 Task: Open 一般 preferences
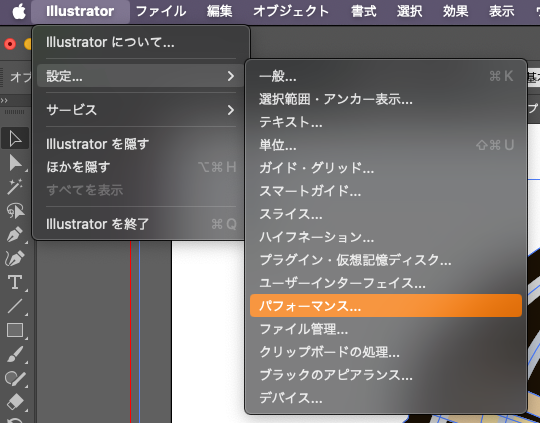coord(386,76)
